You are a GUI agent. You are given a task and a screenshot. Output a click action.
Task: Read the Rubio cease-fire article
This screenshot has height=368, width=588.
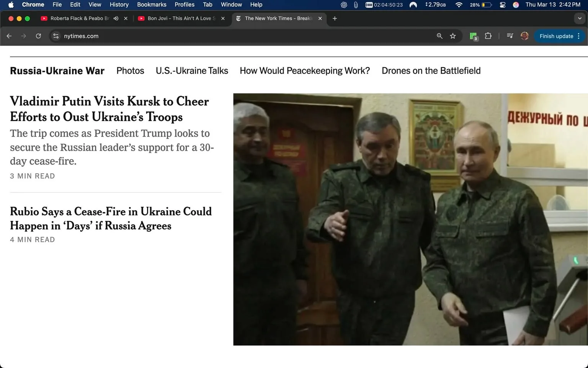coord(111,219)
